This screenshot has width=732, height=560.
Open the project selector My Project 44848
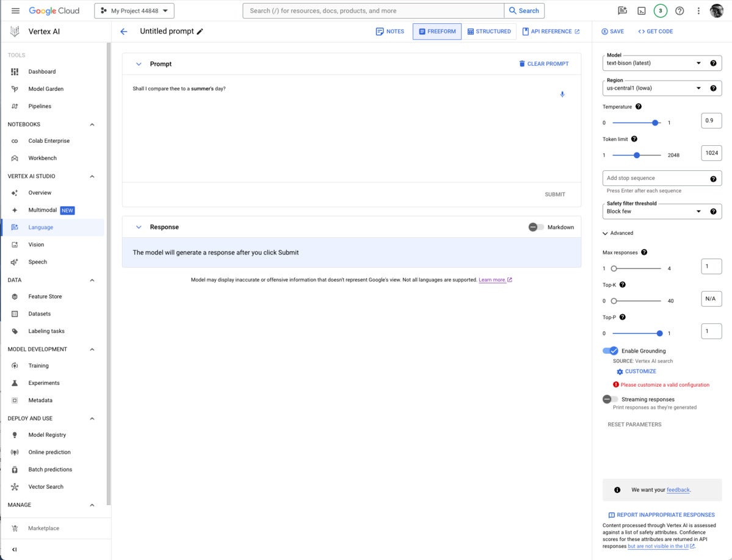click(134, 11)
